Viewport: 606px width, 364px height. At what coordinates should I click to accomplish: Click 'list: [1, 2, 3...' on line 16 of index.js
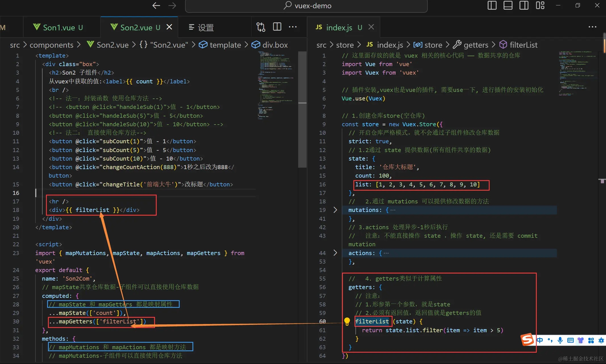[418, 184]
